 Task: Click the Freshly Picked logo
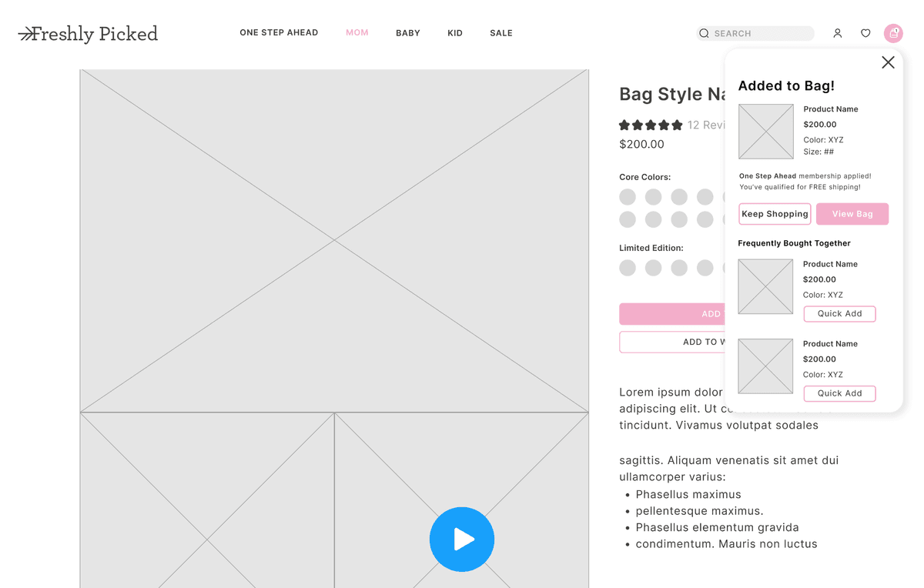pos(88,34)
